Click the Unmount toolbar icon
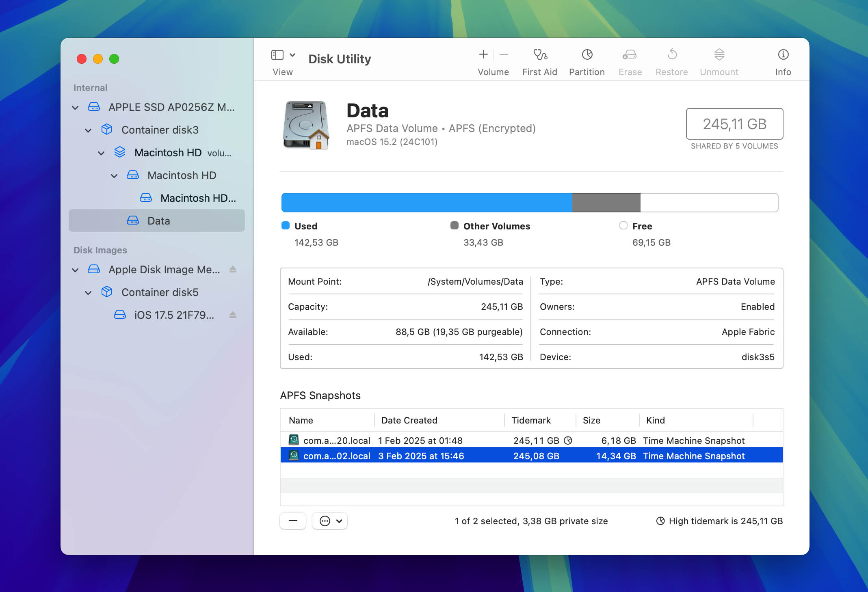This screenshot has width=868, height=592. click(x=719, y=55)
